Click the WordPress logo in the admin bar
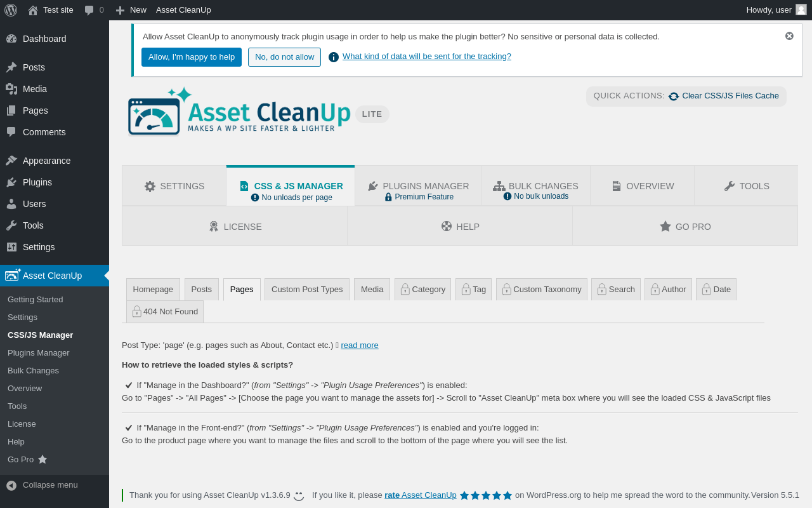This screenshot has height=508, width=812. pos(11,10)
